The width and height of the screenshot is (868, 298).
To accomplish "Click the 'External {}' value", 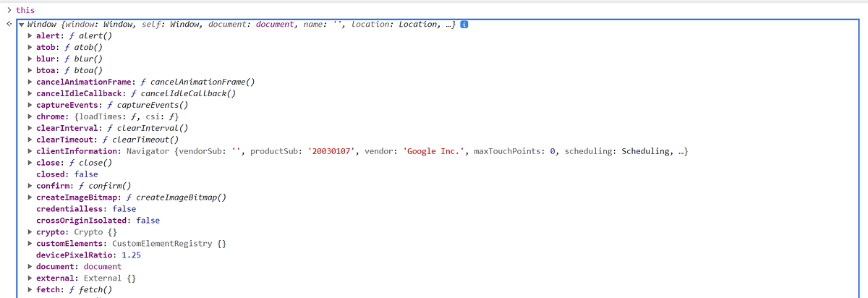I will pos(110,278).
